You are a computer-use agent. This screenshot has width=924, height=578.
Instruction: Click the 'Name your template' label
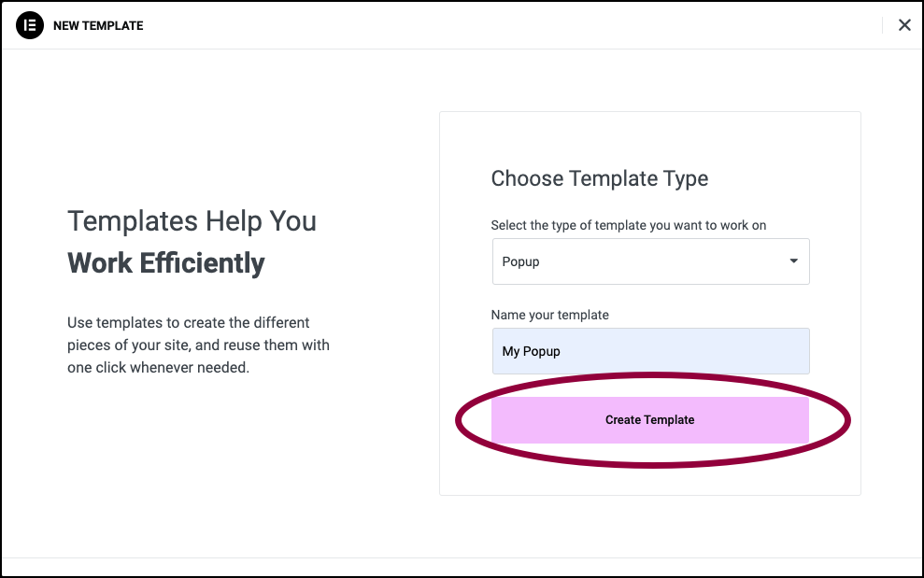(x=549, y=316)
